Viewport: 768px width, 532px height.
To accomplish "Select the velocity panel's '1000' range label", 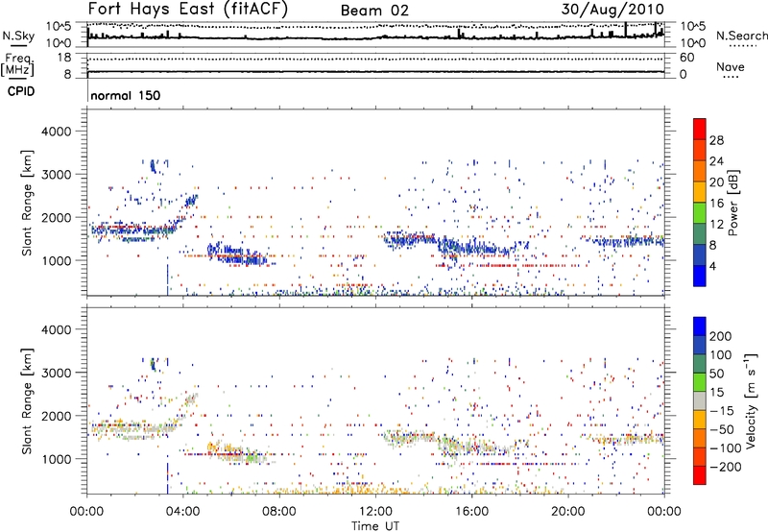I will coord(57,459).
